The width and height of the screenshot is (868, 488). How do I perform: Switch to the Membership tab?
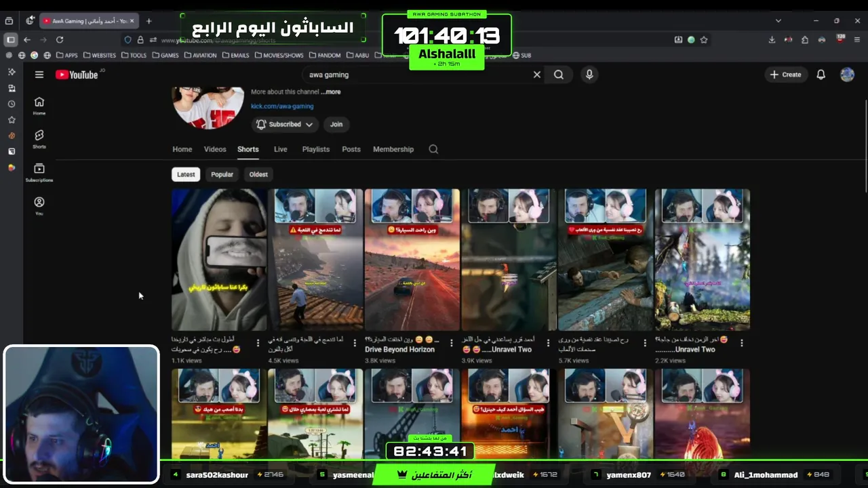coord(393,149)
